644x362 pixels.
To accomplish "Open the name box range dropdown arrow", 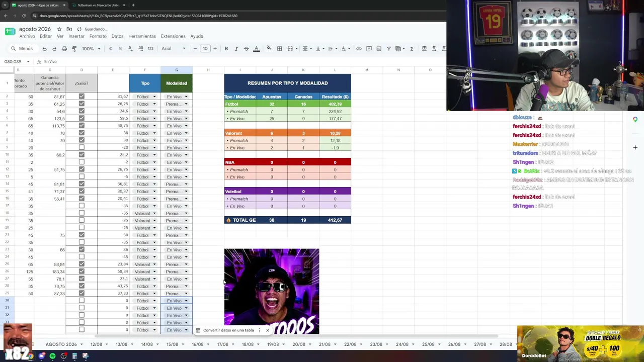I will click(28, 62).
